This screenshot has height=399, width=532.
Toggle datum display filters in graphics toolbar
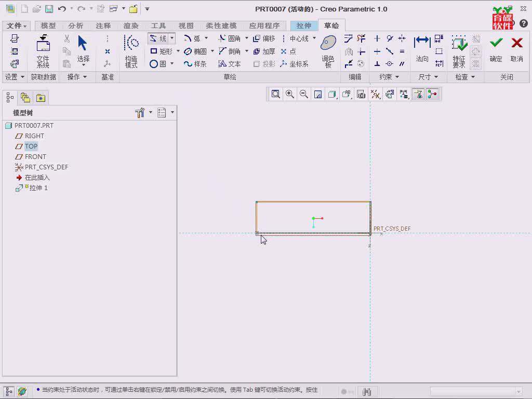click(x=375, y=95)
